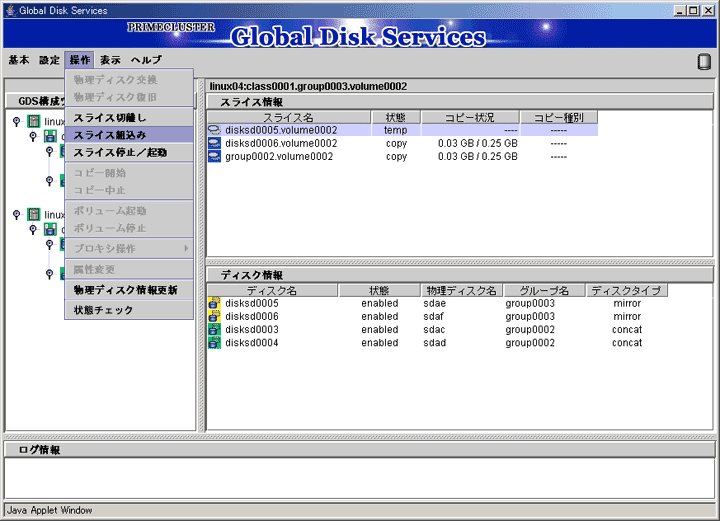This screenshot has width=720, height=521.
Task: Click the disk icon beside disksd0006
Action: point(214,316)
